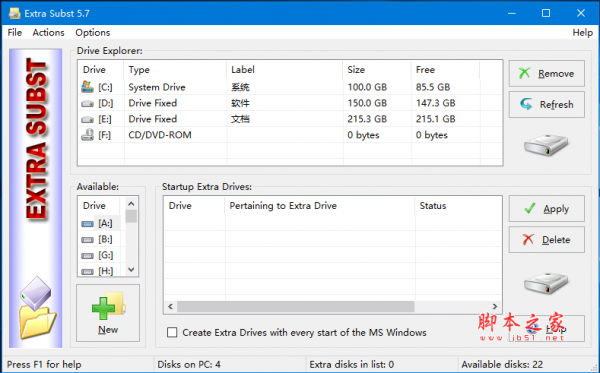Open the File menu

pyautogui.click(x=15, y=33)
